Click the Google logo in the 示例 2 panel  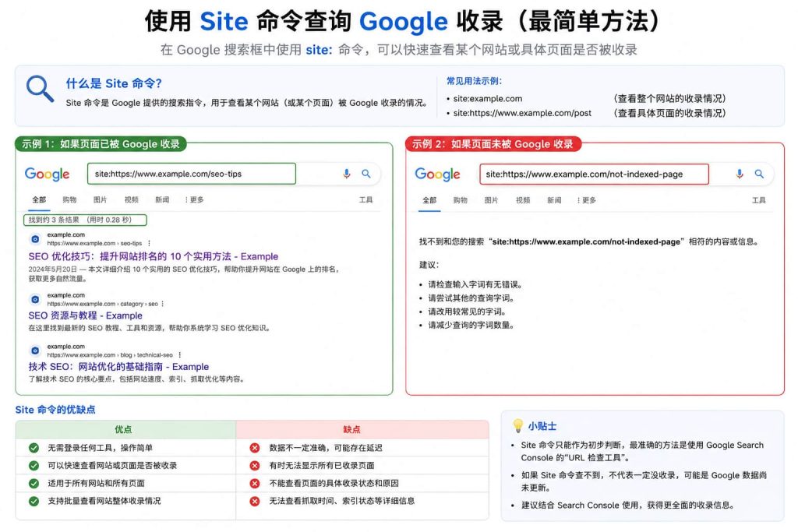(438, 174)
